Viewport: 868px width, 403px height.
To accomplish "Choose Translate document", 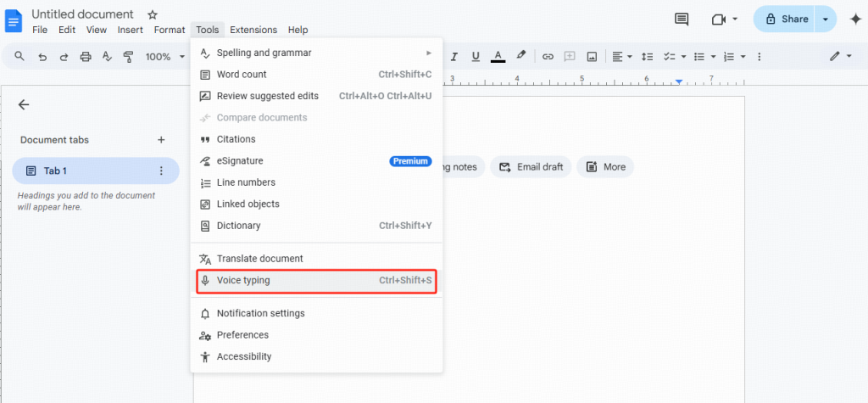I will (x=317, y=258).
